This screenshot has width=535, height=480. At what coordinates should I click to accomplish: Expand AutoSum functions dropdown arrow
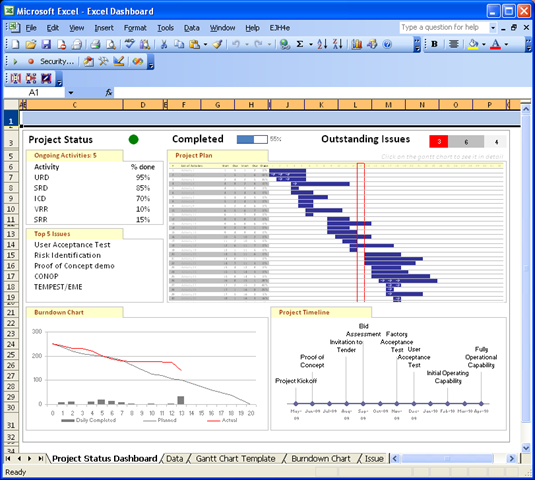coord(311,44)
